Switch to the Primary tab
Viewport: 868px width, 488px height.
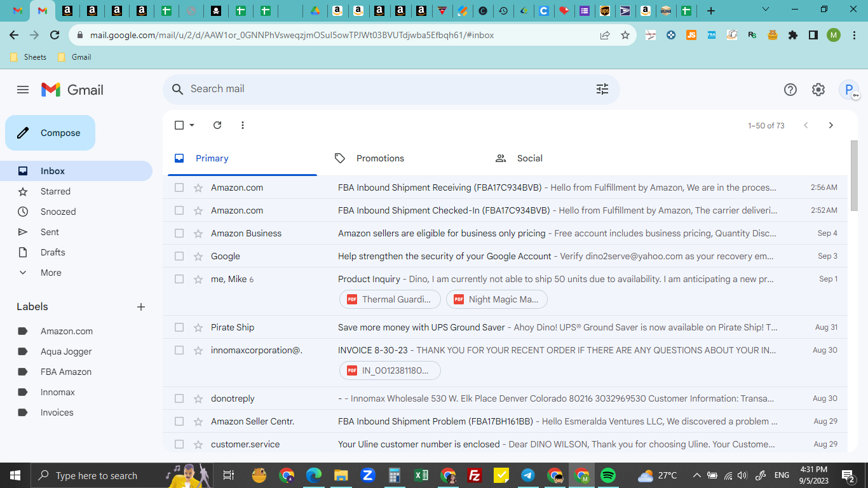pyautogui.click(x=242, y=158)
